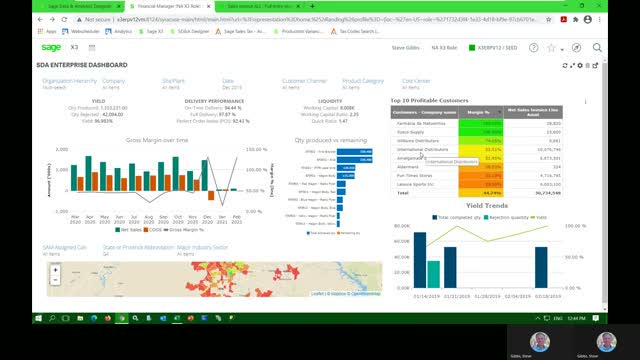Toggle Gross Margin % legend entry
Viewport: 640px width, 360px height.
(184, 230)
